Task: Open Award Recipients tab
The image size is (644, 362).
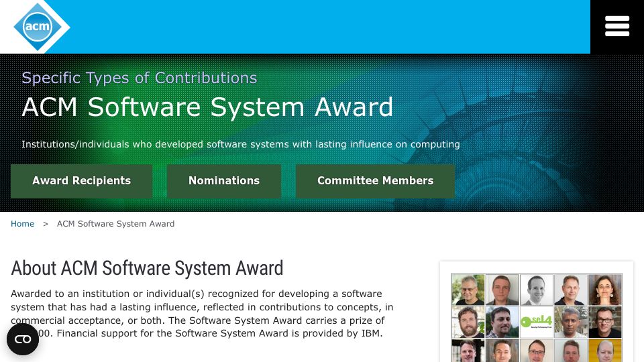Action: click(81, 181)
